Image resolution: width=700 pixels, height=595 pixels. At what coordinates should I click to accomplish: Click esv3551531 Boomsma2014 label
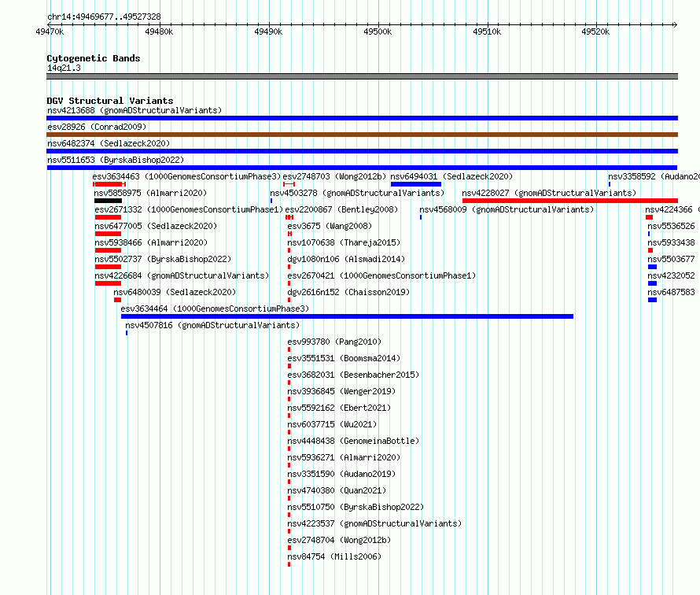pos(344,358)
